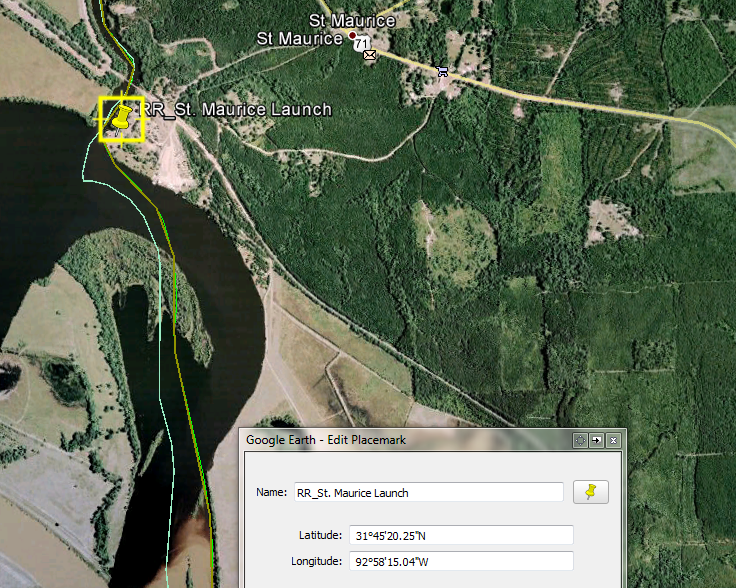
Task: Click the center-in-view icon in dialog title bar
Action: point(580,440)
